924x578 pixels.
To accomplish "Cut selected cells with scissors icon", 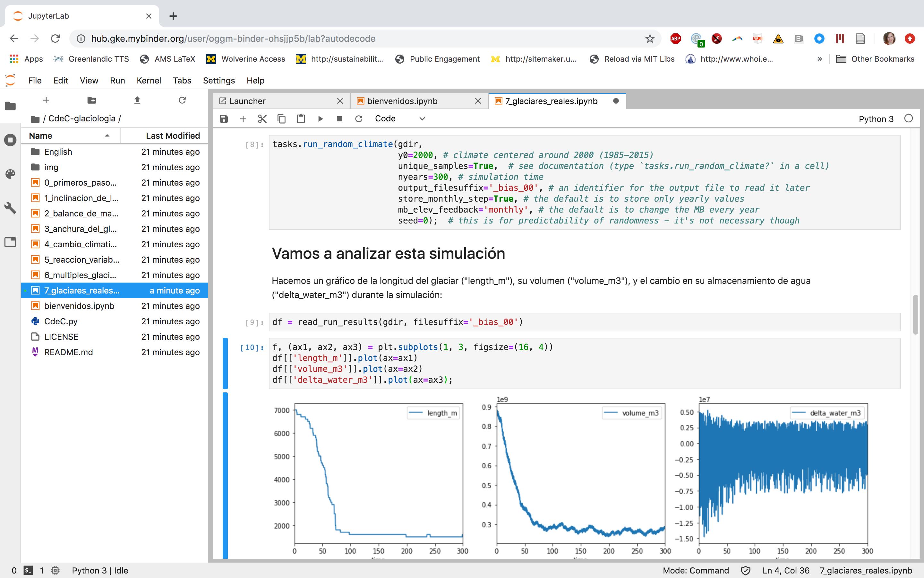I will point(262,119).
